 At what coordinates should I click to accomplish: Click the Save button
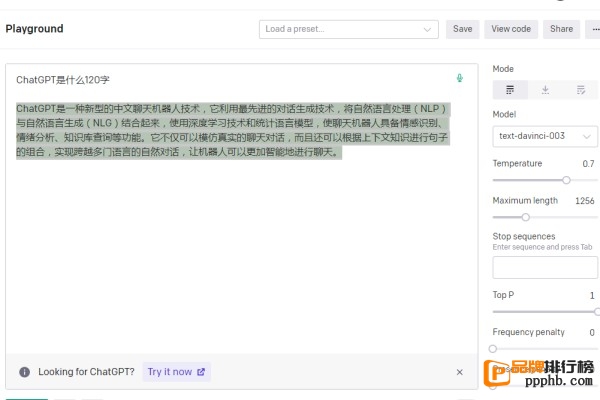(x=463, y=29)
